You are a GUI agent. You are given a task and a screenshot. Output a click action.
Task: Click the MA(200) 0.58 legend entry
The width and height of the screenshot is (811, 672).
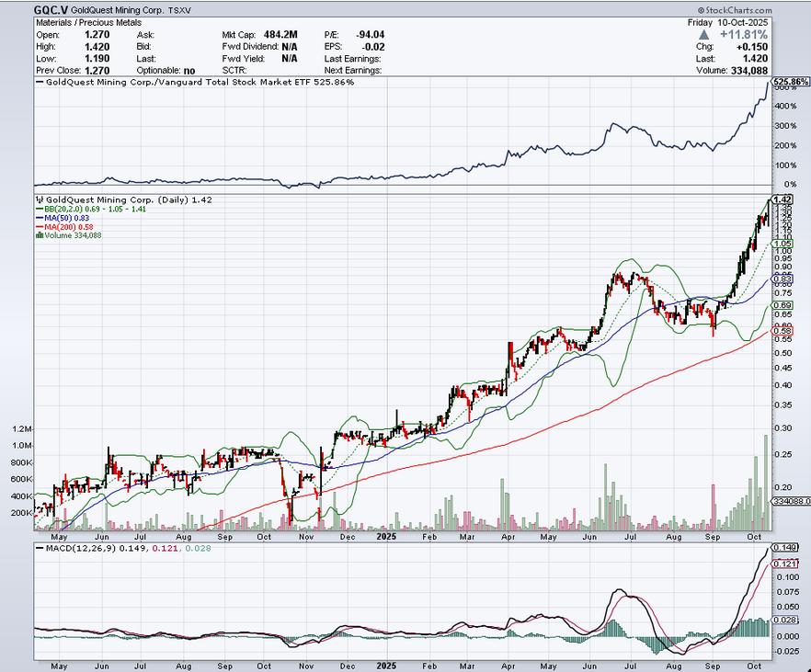[64, 227]
